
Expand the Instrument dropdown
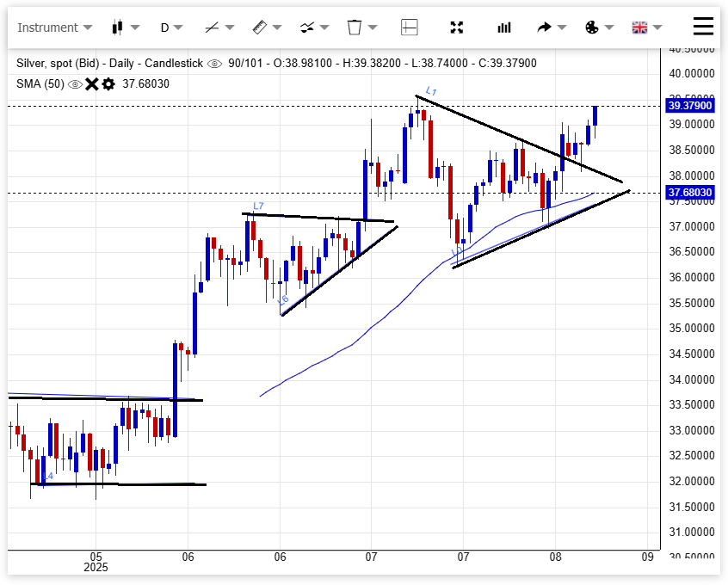[54, 28]
